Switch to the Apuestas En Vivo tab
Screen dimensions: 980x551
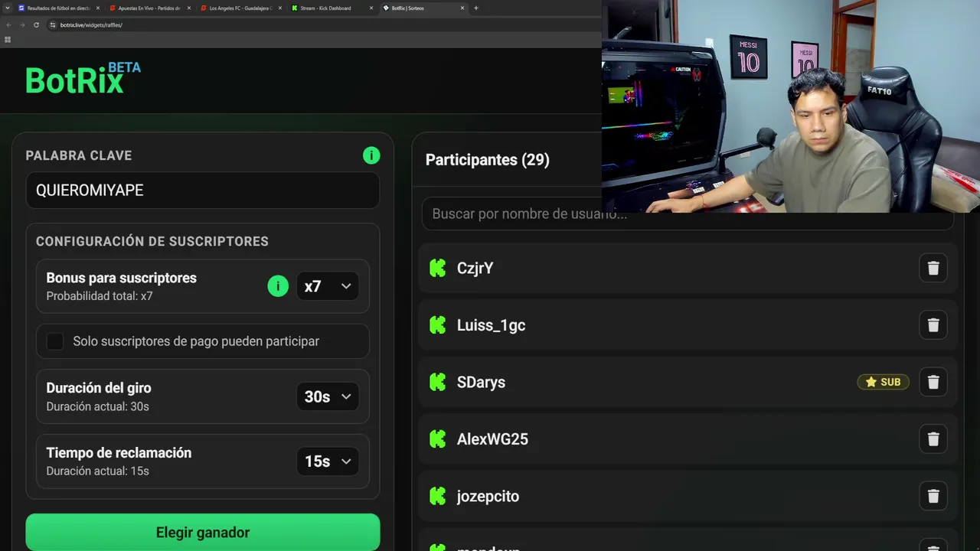(149, 8)
